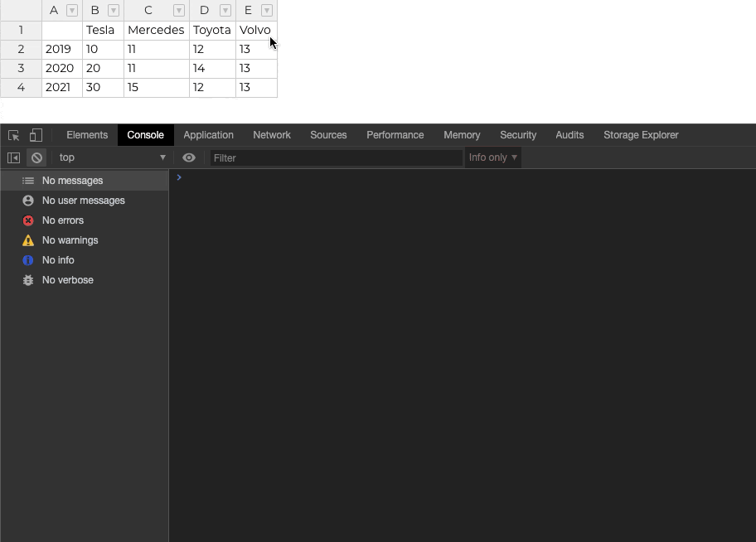Select the No messages sidebar row
756x542 pixels.
(85, 181)
